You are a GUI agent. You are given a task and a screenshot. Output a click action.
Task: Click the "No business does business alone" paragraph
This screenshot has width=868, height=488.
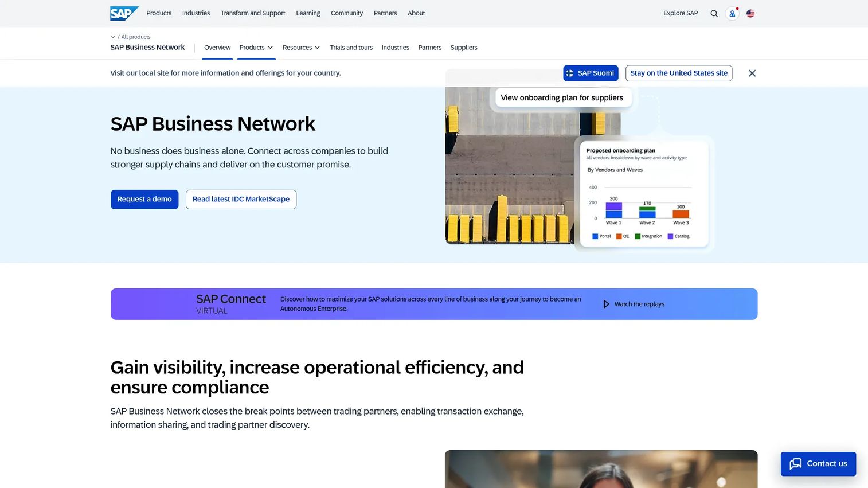[x=249, y=158]
